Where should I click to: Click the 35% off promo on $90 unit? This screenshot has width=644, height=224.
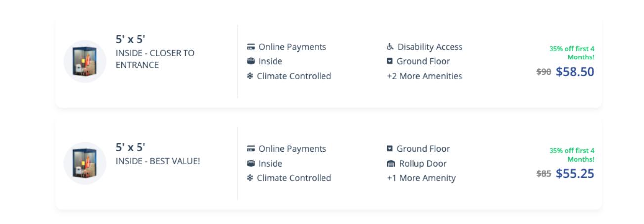coord(572,53)
